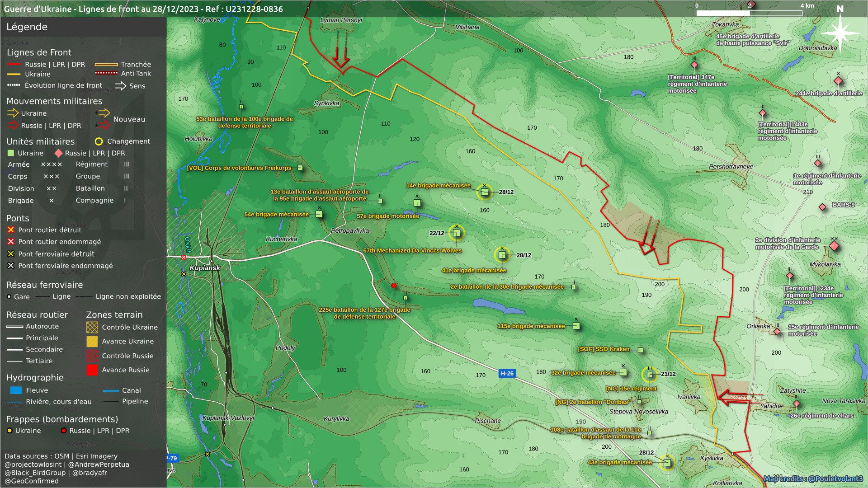Click the legend 'Contrôle Russie' swatch
This screenshot has height=488, width=868.
(x=92, y=356)
